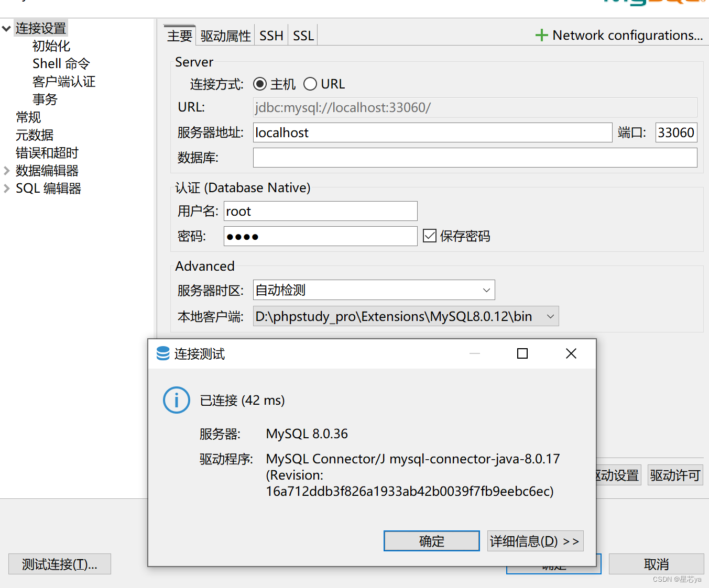This screenshot has width=709, height=588.
Task: Switch to the 驱动属性 tab
Action: (225, 36)
